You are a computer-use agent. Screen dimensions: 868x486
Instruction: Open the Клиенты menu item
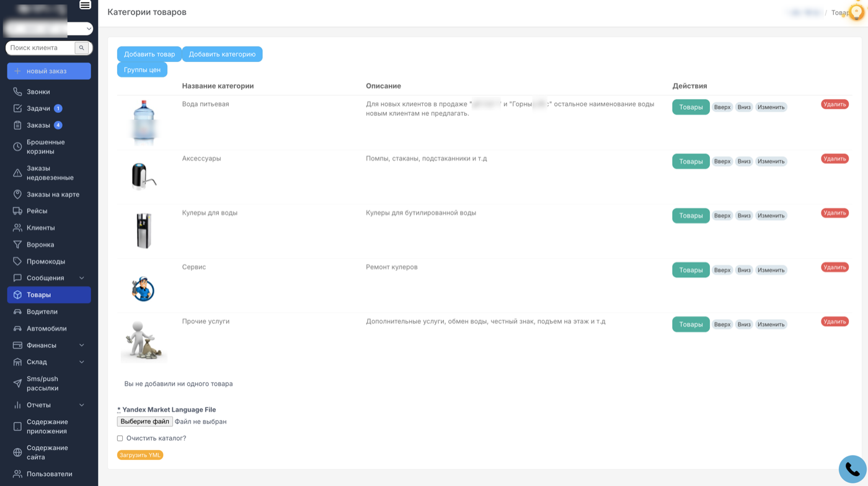click(x=40, y=228)
